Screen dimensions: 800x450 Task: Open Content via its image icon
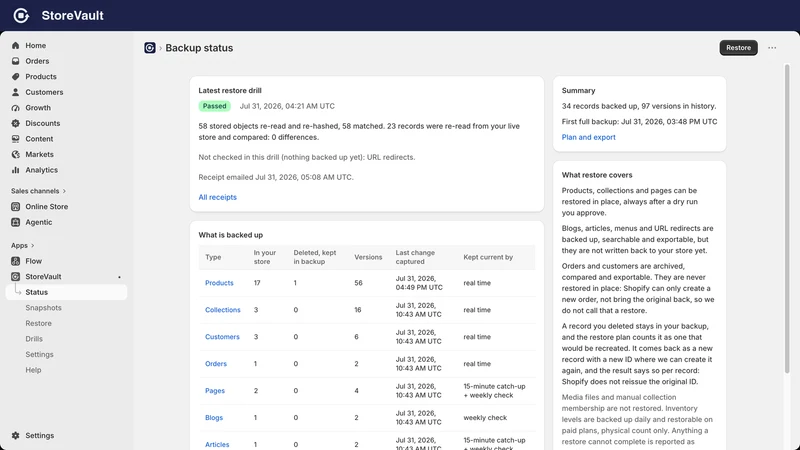point(15,139)
